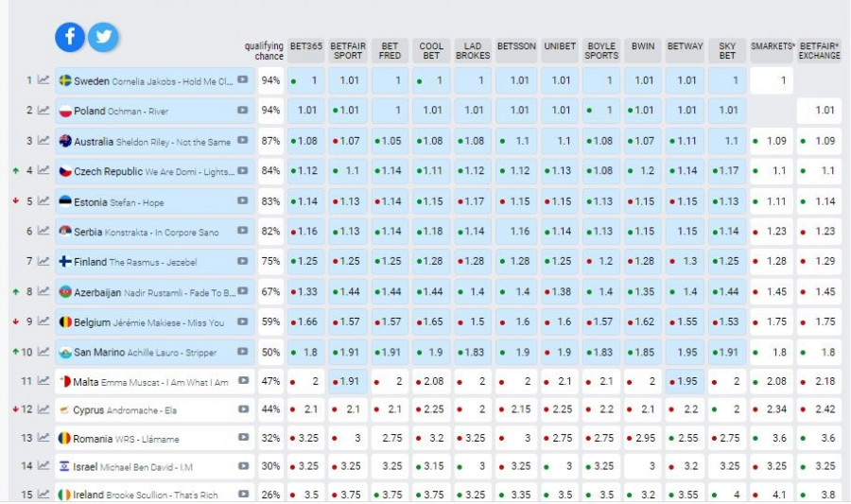Click the Twitter share icon
Image resolution: width=851 pixels, height=504 pixels.
pyautogui.click(x=103, y=37)
